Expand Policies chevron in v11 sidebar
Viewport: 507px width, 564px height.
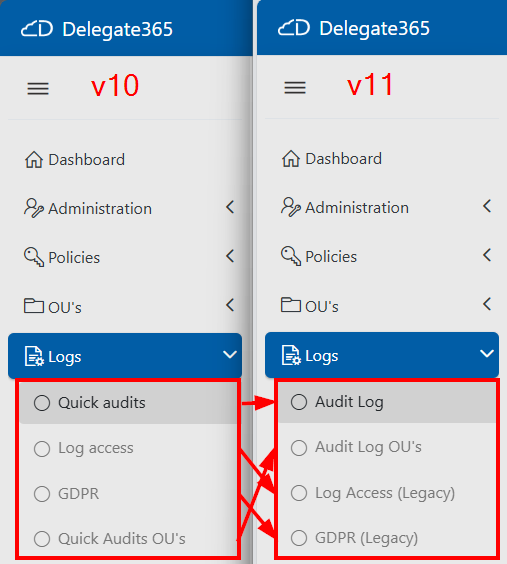point(487,255)
